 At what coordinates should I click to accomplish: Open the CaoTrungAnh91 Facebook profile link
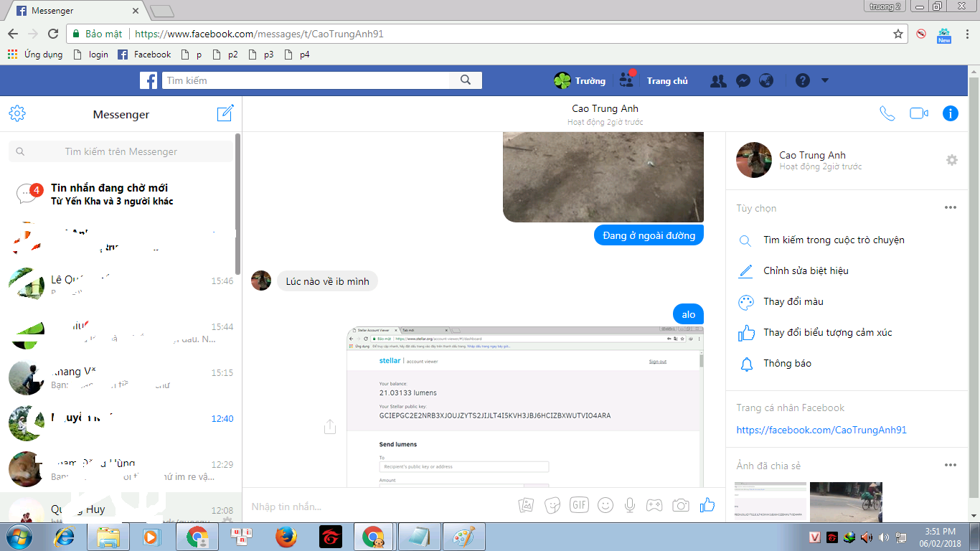coord(821,430)
